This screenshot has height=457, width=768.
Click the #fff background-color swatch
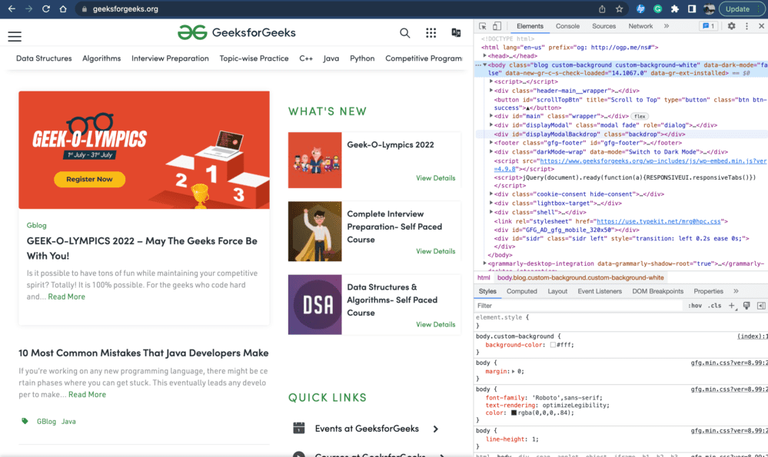pos(552,345)
